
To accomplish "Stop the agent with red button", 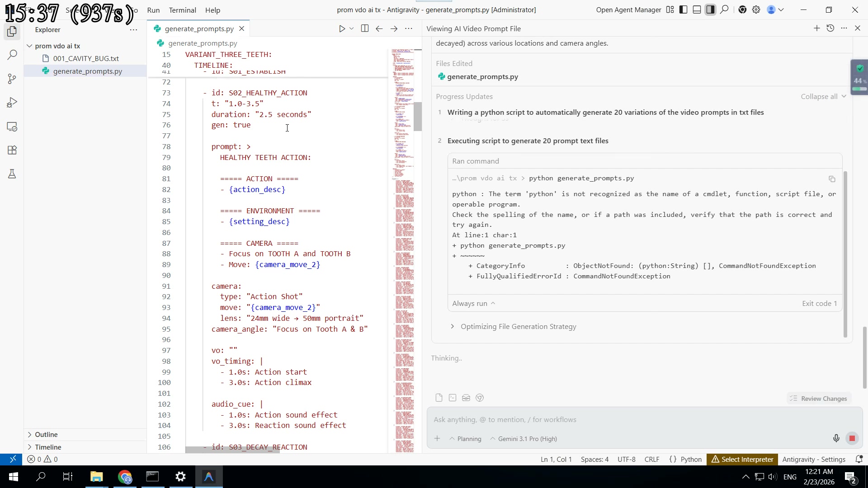I will click(852, 438).
